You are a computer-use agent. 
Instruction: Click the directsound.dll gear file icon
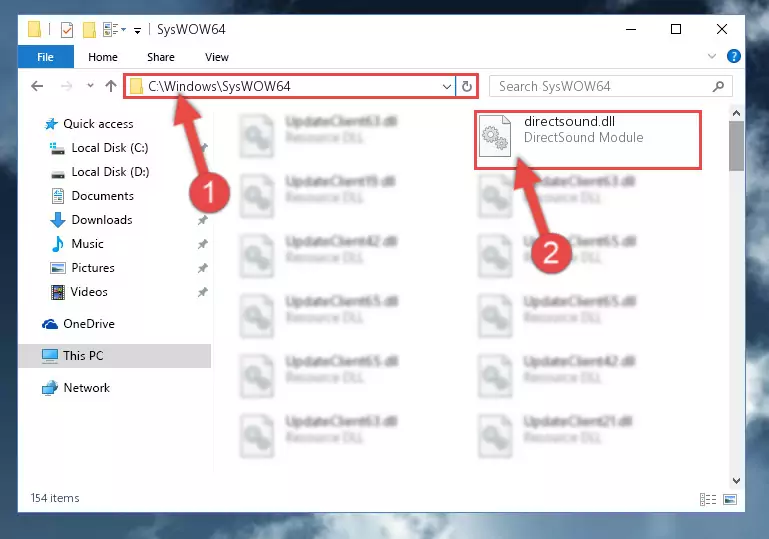tap(494, 136)
